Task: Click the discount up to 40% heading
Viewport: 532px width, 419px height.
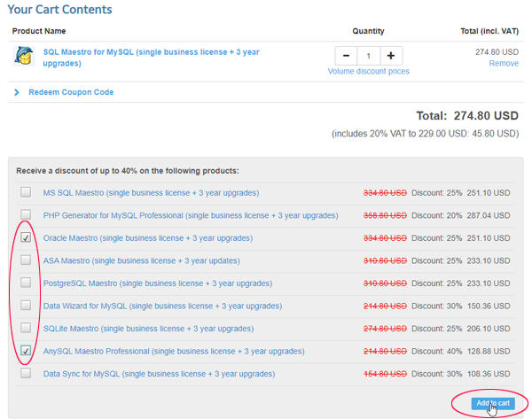Action: pyautogui.click(x=128, y=171)
